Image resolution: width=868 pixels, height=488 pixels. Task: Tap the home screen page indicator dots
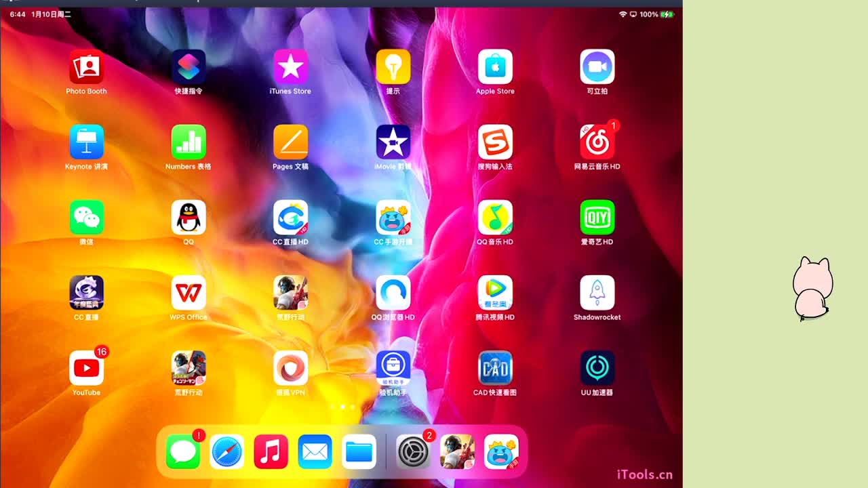point(342,407)
